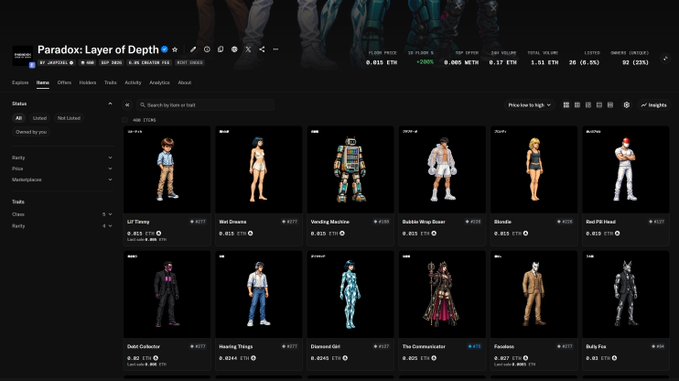Expand the Rarity filter section below Status

(61, 158)
